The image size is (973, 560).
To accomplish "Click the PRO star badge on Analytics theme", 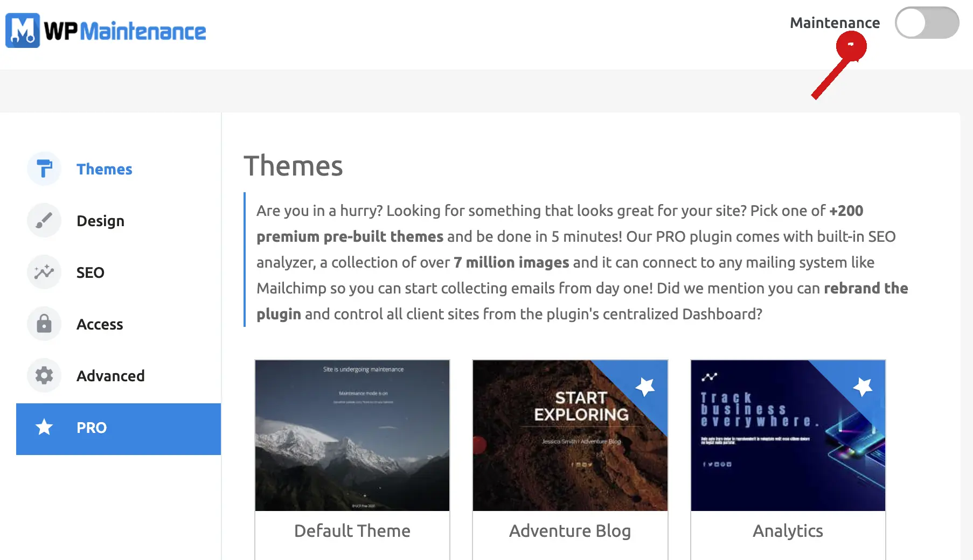I will click(x=863, y=386).
